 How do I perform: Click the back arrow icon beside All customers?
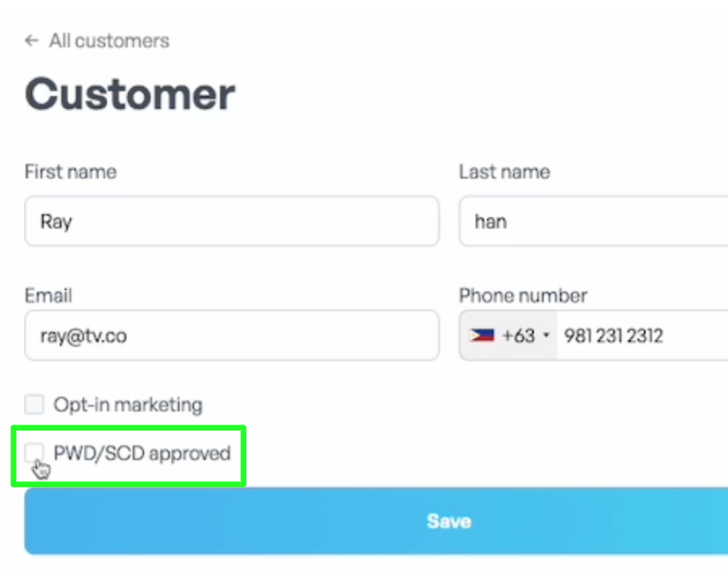pyautogui.click(x=31, y=41)
